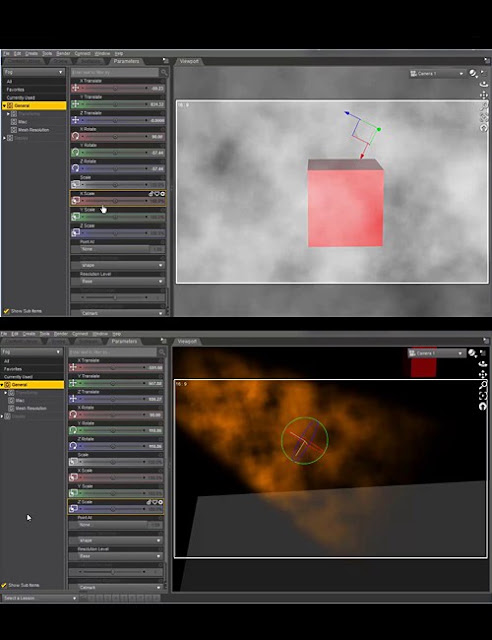The width and height of the screenshot is (492, 640).
Task: Open Z Scale settings gear in orange fog window
Action: coord(160,502)
